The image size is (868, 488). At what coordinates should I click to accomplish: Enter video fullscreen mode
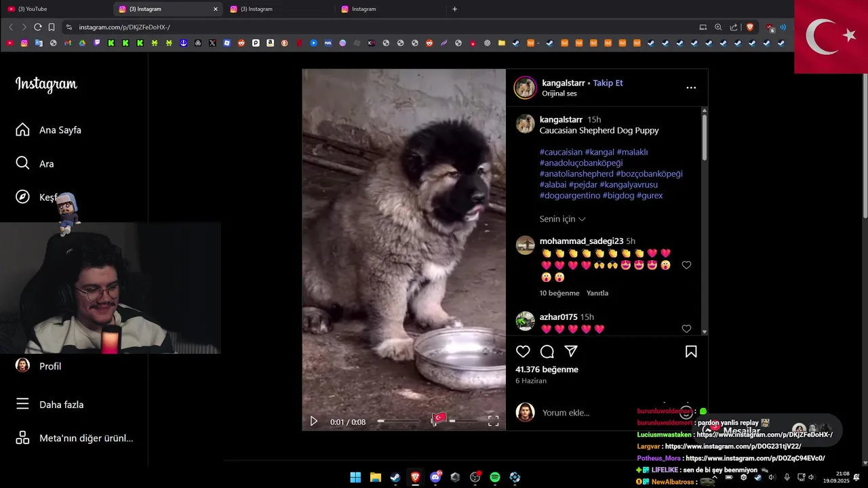pos(493,421)
